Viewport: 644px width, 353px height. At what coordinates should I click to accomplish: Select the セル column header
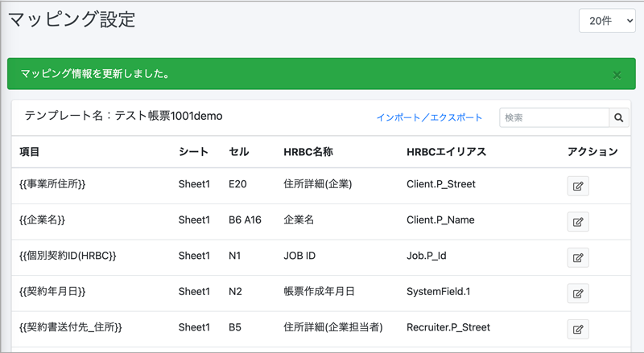pyautogui.click(x=239, y=152)
